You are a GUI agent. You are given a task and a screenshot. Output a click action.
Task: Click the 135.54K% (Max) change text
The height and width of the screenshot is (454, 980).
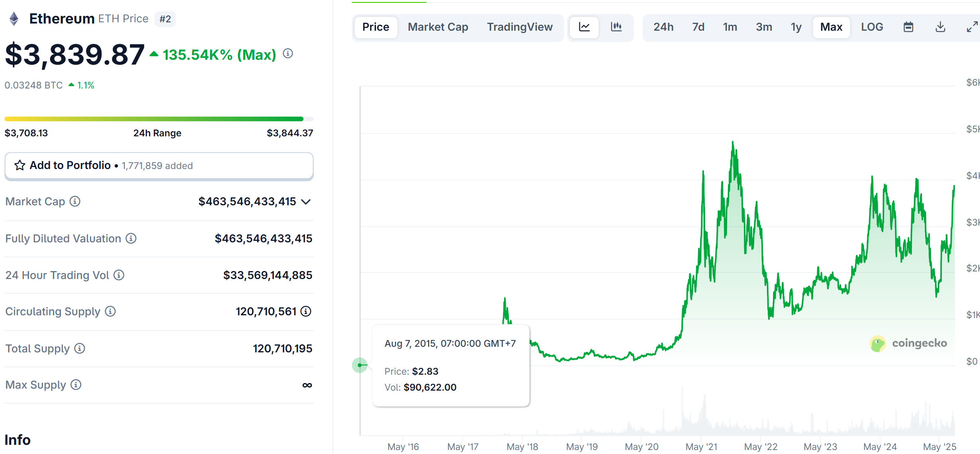(x=219, y=55)
